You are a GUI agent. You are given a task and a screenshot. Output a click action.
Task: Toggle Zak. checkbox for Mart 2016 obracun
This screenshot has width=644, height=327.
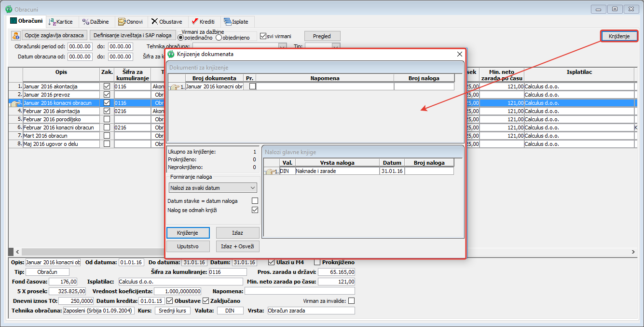107,136
